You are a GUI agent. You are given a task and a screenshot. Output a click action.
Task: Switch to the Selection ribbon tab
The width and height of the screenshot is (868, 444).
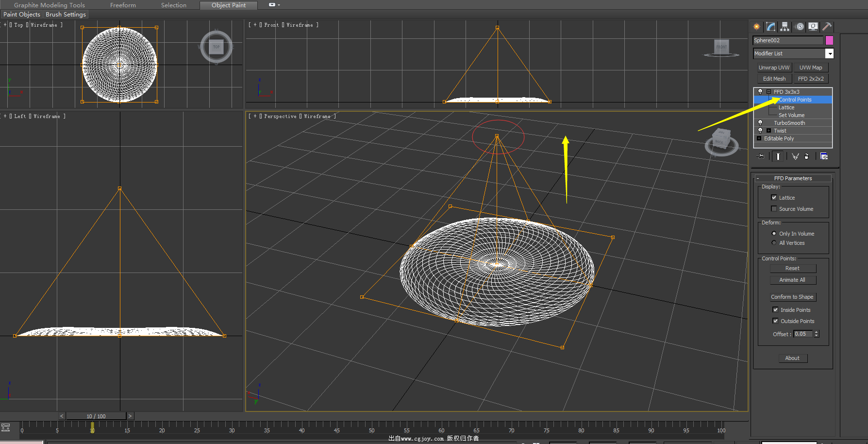coord(173,5)
